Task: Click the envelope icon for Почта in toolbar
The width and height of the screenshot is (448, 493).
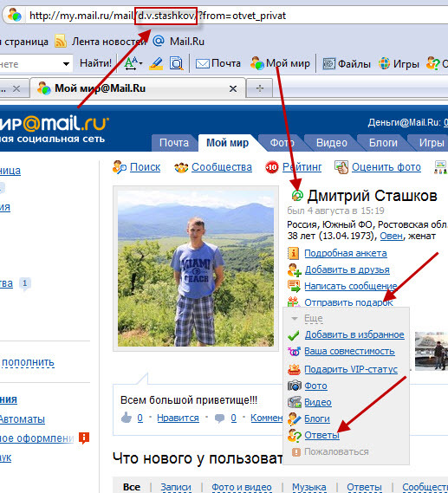Action: pos(203,64)
